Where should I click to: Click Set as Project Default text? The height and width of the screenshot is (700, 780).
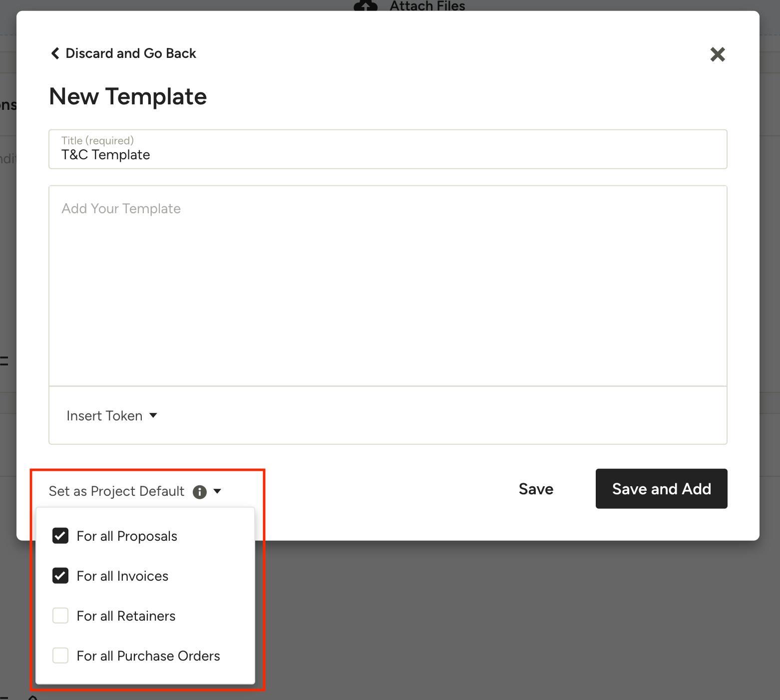point(116,491)
